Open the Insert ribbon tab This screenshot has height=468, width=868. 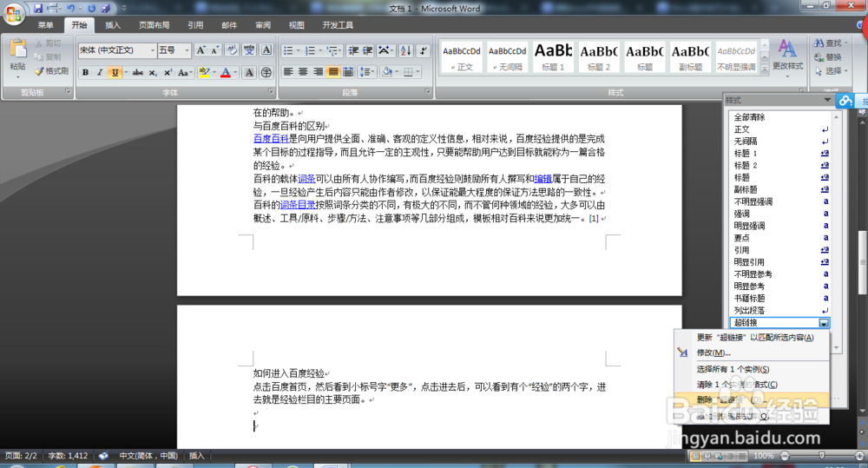coord(113,25)
